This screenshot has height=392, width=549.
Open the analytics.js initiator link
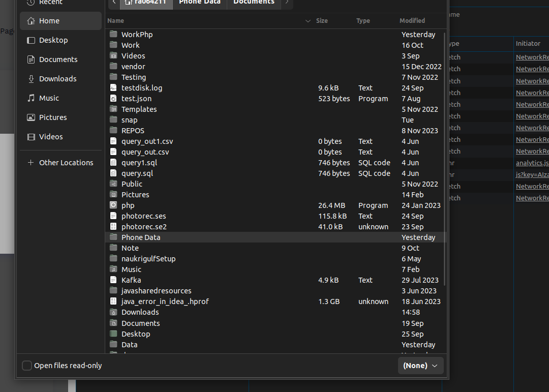click(532, 163)
